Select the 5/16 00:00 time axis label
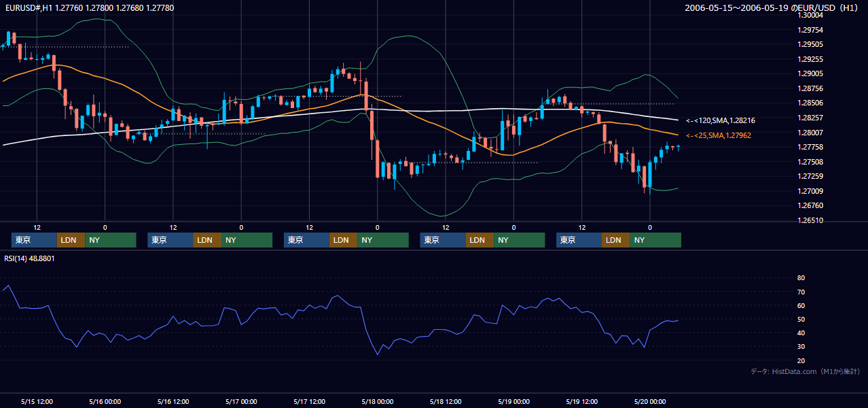The image size is (868, 408). (105, 401)
